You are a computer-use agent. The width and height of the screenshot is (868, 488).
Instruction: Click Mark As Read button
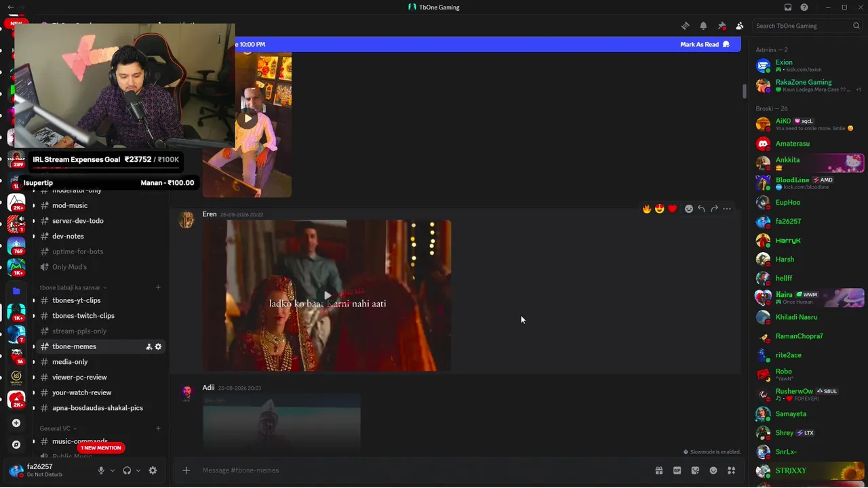click(x=705, y=45)
